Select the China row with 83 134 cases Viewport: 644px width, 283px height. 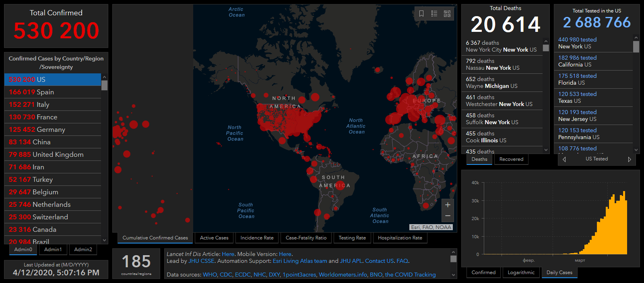tap(53, 142)
